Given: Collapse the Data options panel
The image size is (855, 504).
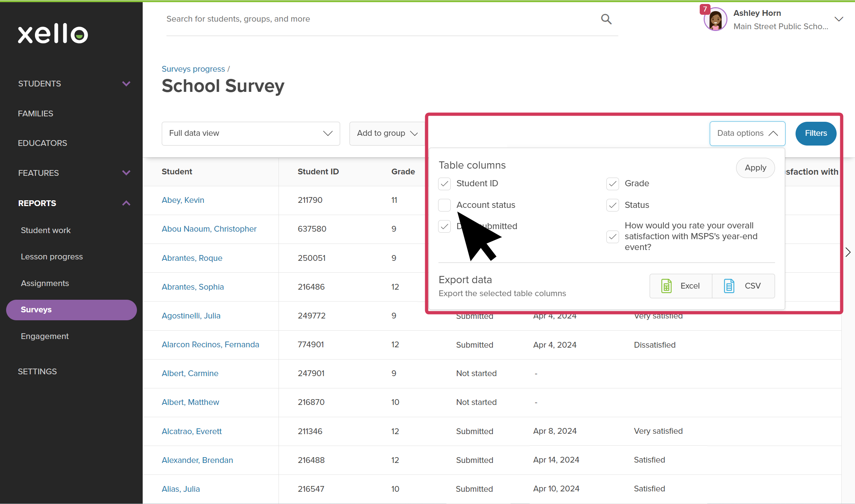Looking at the screenshot, I should pos(747,133).
